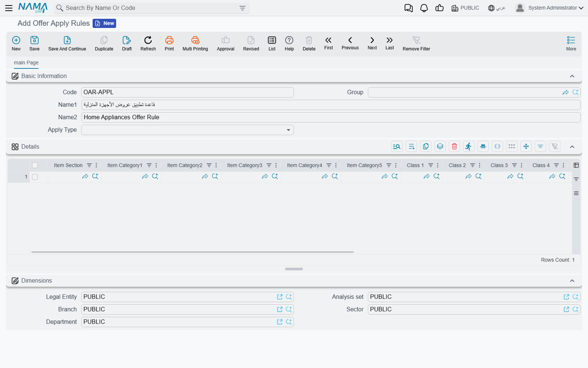Open the Apply Type dropdown
The height and width of the screenshot is (368, 588).
(x=187, y=130)
